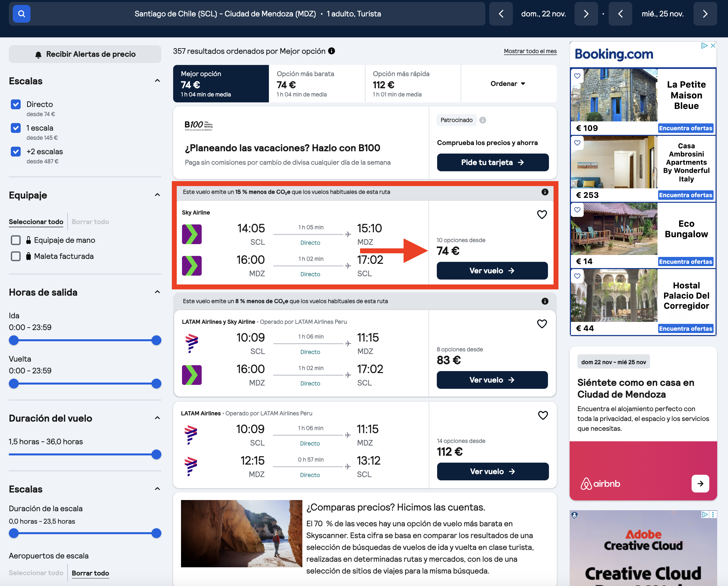Collapse the Duración del vuelo section
The height and width of the screenshot is (586, 728).
coord(157,418)
